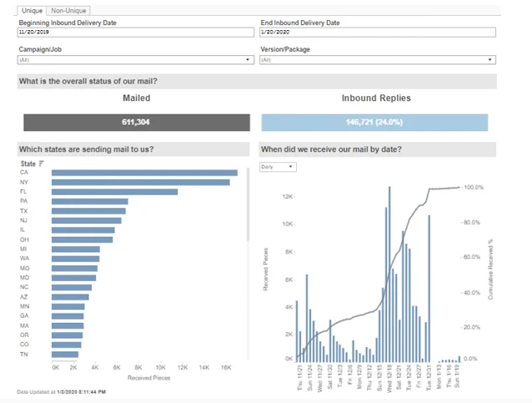Viewport: 532px width, 403px height.
Task: Click the Data Updated timestamp text
Action: point(62,392)
